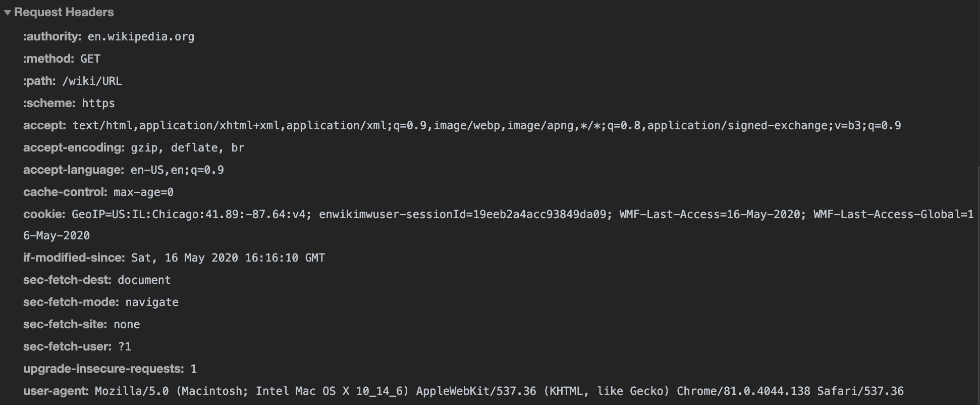
Task: Select the accept-encoding header name
Action: pos(74,147)
